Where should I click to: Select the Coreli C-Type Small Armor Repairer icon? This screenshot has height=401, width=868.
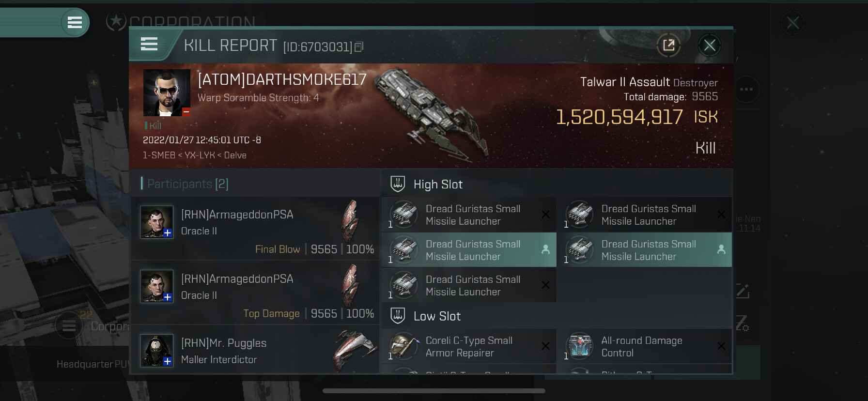[x=403, y=347]
